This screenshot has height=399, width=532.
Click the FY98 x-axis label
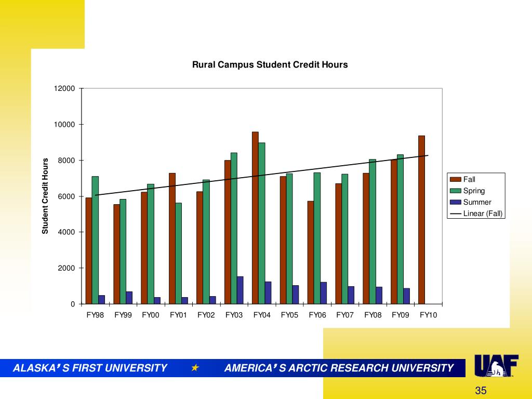tap(95, 315)
